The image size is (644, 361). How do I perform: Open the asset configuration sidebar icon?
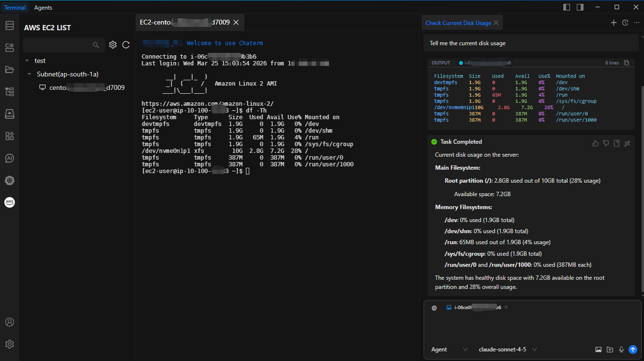(10, 47)
